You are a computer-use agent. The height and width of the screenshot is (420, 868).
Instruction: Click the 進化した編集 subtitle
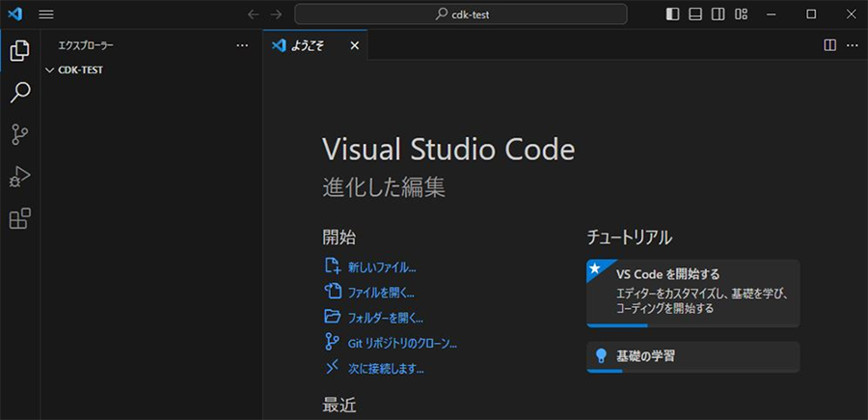tap(384, 188)
